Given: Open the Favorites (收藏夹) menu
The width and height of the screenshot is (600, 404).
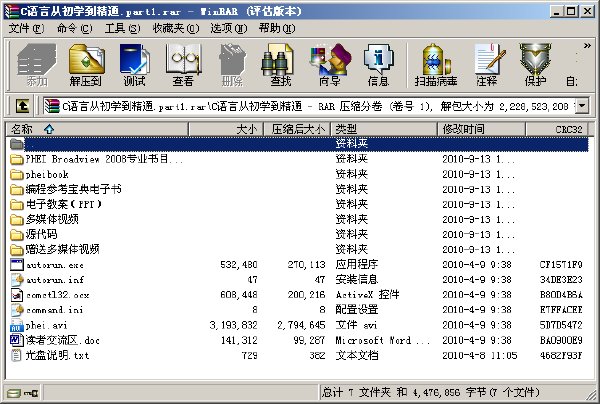Looking at the screenshot, I should click(176, 28).
